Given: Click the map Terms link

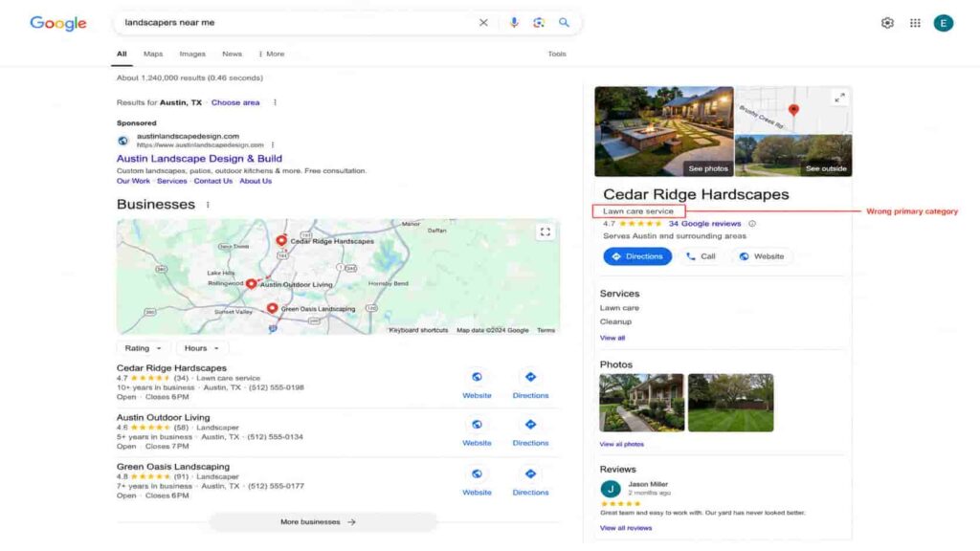Looking at the screenshot, I should coord(546,330).
